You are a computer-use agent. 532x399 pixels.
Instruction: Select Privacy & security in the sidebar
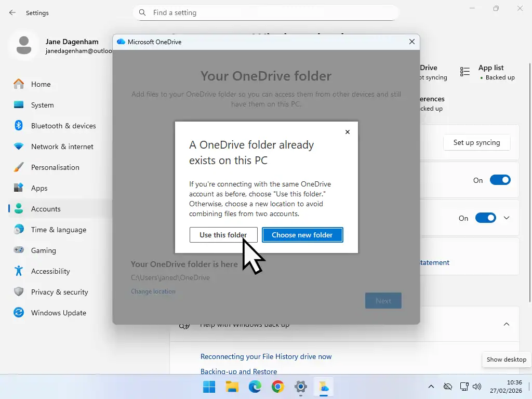tap(60, 292)
